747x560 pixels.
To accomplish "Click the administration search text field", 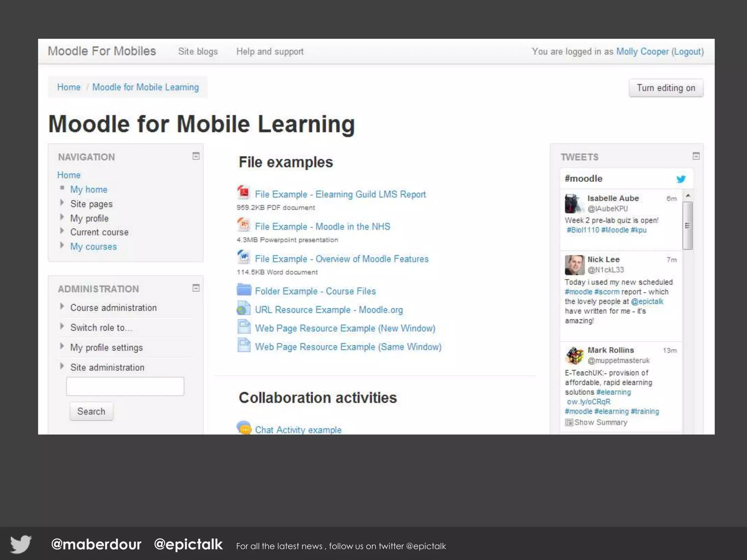I will pos(125,386).
